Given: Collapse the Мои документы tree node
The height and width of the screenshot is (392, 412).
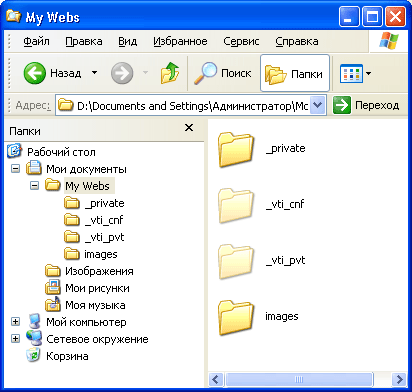Looking at the screenshot, I should pos(15,169).
